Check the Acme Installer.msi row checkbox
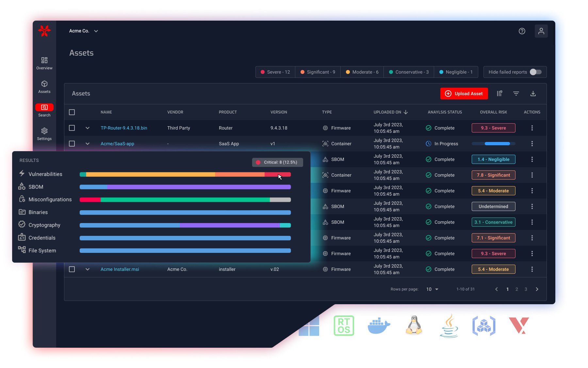This screenshot has width=588, height=368. [72, 269]
